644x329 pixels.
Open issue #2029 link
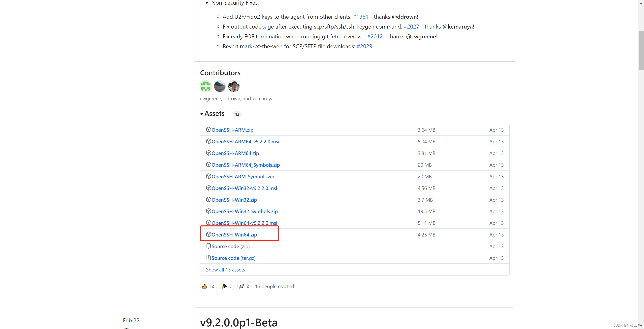tap(364, 46)
